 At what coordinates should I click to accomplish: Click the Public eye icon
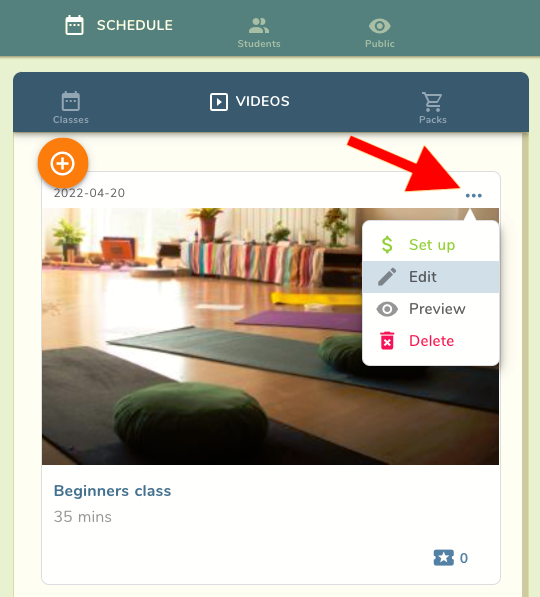pos(379,26)
